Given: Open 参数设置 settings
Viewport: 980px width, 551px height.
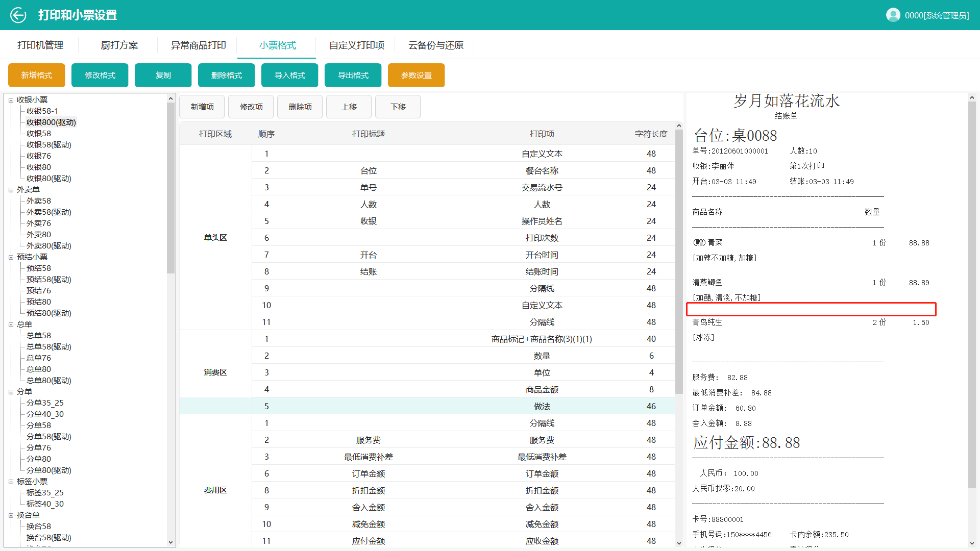Looking at the screenshot, I should (416, 76).
